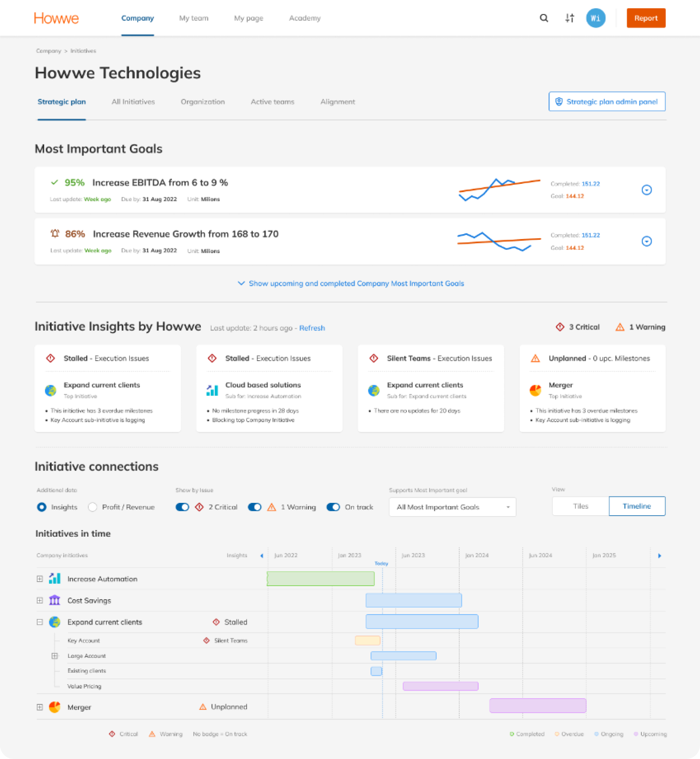Open the Company nav tab
This screenshot has width=700, height=759.
pyautogui.click(x=137, y=18)
